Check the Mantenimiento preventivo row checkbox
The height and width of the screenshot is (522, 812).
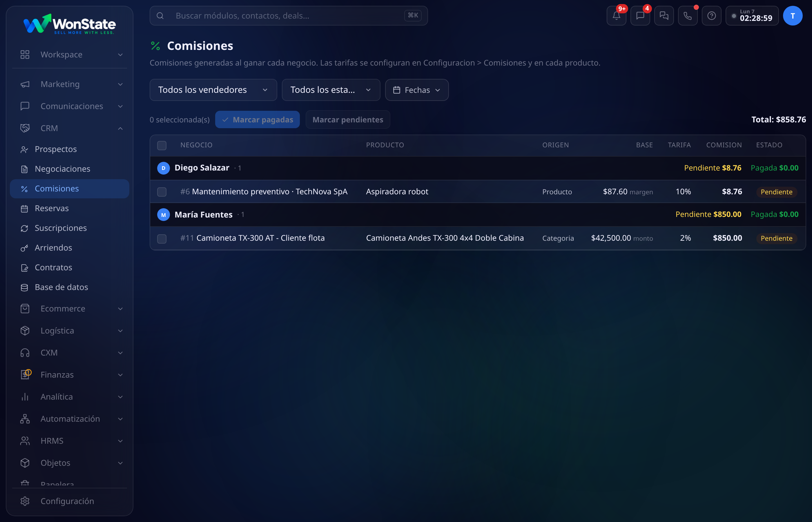click(x=162, y=192)
